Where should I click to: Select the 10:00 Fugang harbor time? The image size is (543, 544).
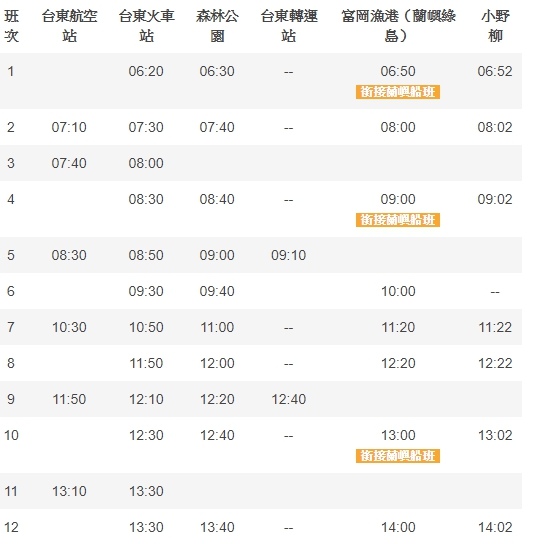tap(398, 291)
